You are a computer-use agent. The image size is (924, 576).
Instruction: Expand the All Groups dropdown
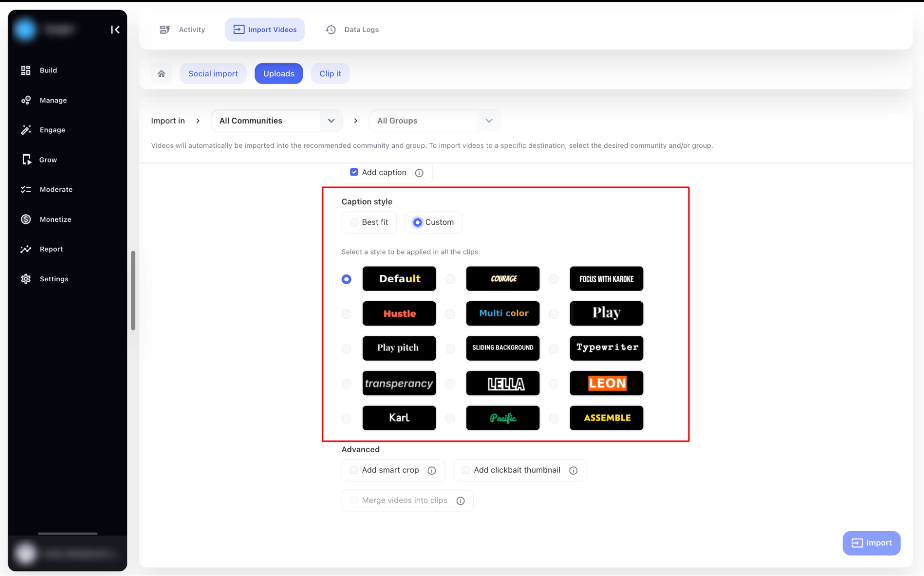[x=489, y=121]
